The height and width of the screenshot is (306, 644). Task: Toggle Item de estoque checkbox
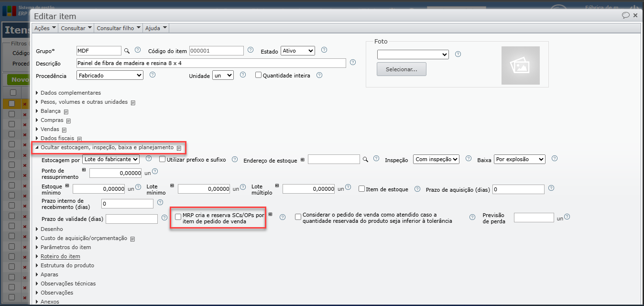click(362, 189)
